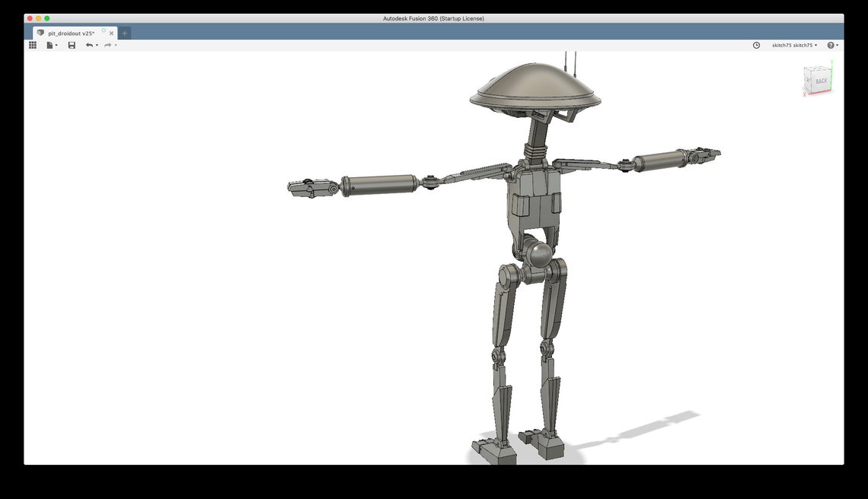The image size is (868, 499).
Task: Open the redo dropdown arrow
Action: (x=116, y=46)
